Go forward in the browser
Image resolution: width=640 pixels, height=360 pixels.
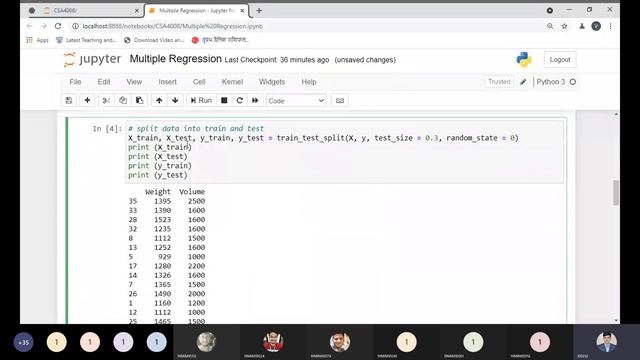click(x=44, y=26)
